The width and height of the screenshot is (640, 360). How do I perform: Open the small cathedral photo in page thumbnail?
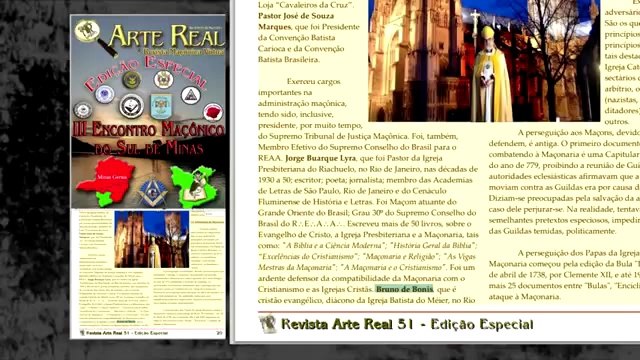(x=151, y=239)
